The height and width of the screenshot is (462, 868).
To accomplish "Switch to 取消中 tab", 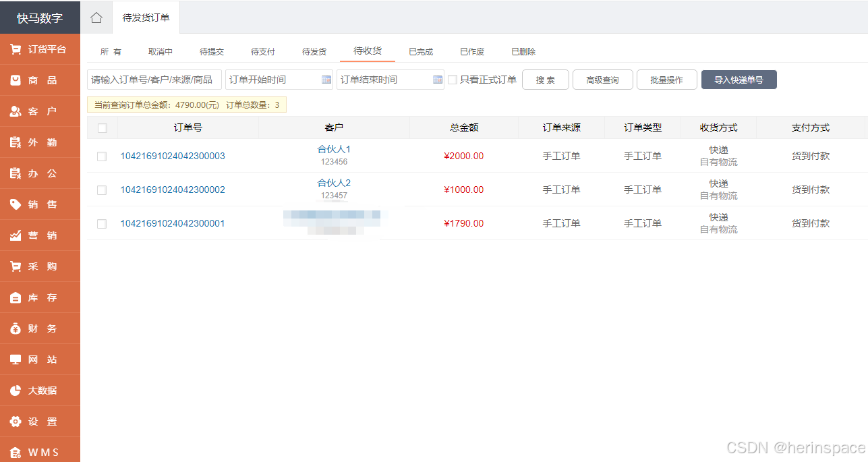I will [161, 52].
